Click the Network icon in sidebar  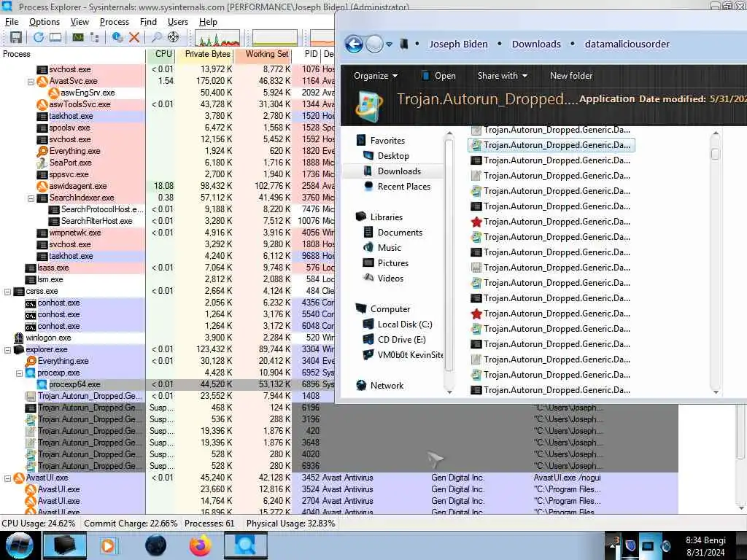[x=361, y=386]
